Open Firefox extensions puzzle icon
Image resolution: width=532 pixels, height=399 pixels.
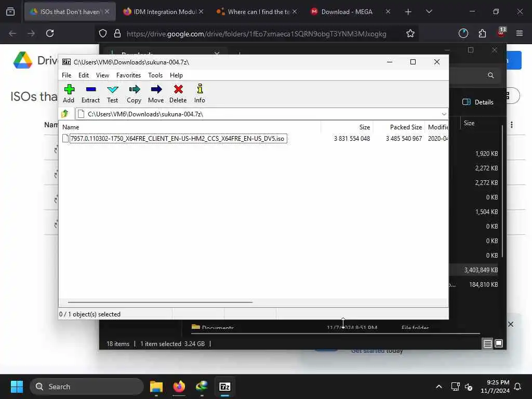coord(482,33)
